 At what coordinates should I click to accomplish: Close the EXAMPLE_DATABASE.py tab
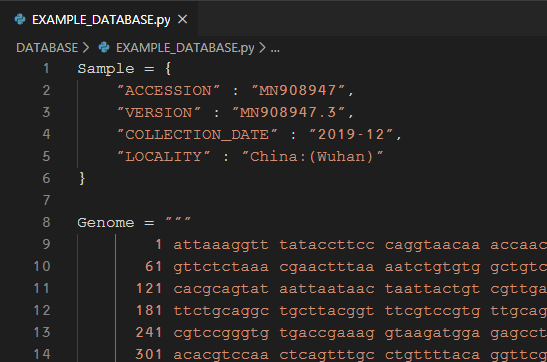pos(182,20)
